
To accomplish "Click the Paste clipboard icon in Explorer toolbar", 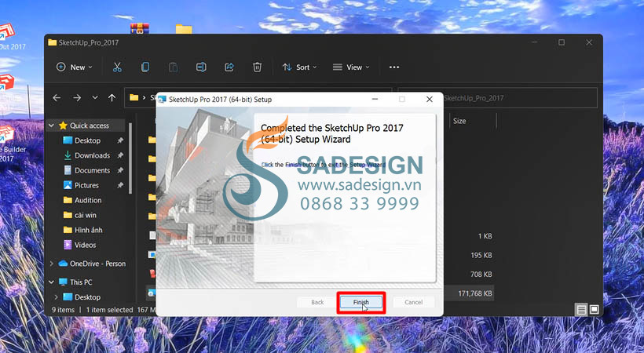I will point(173,67).
